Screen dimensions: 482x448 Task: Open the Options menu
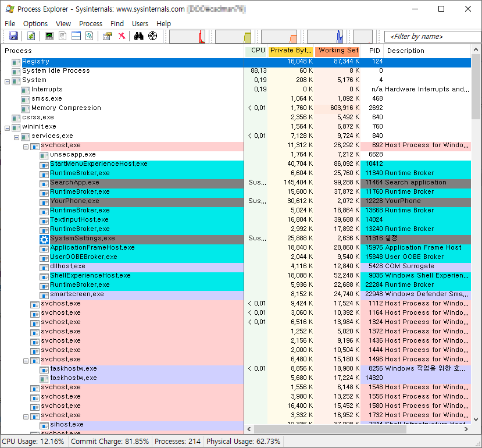[x=35, y=24]
